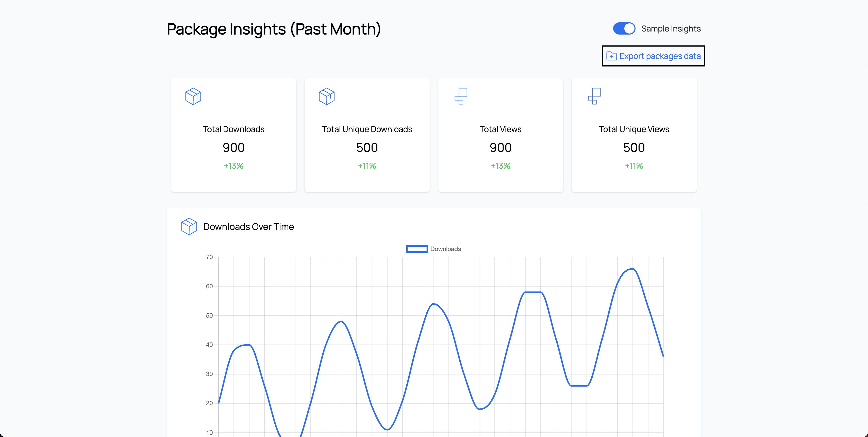The width and height of the screenshot is (868, 437).
Task: Click the squares icon on Total Unique Views card
Action: pos(594,96)
